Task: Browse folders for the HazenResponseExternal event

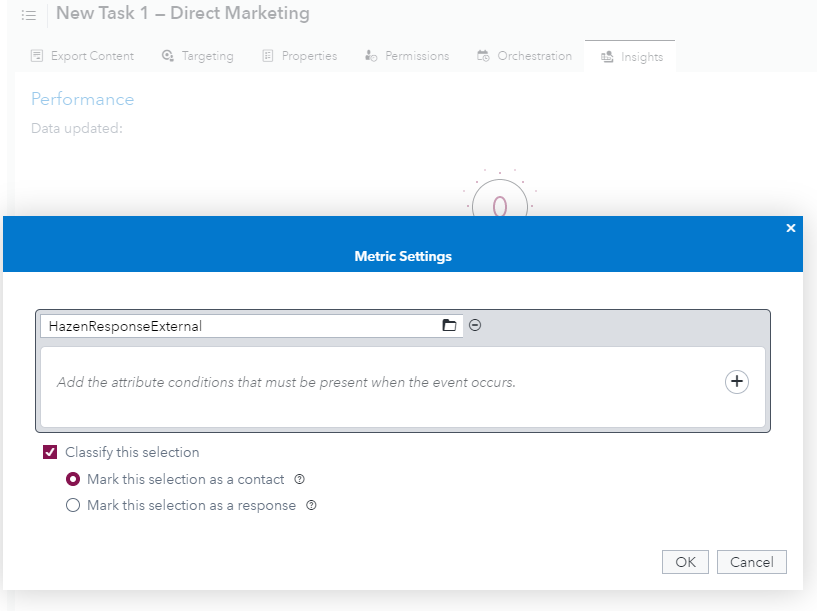Action: pos(448,325)
